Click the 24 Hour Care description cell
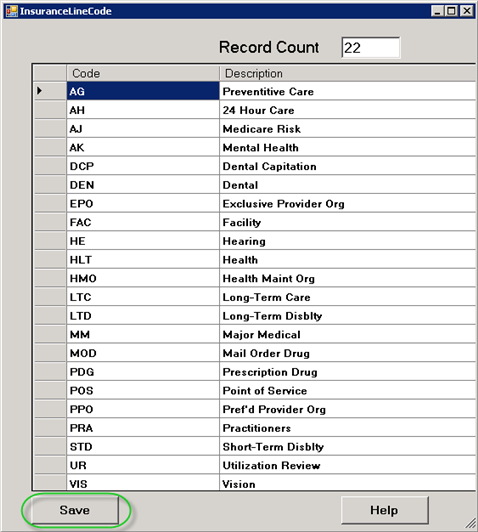 click(348, 110)
